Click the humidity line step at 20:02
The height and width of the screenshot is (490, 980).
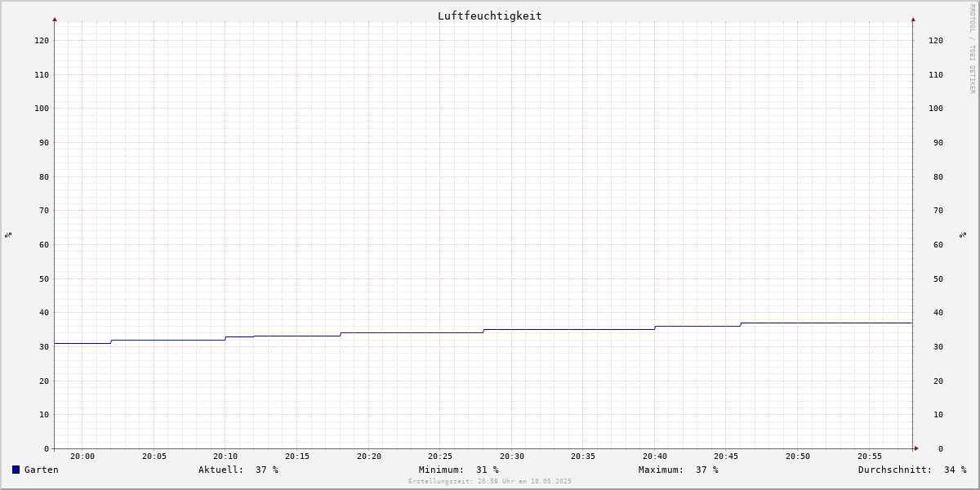[x=111, y=341]
